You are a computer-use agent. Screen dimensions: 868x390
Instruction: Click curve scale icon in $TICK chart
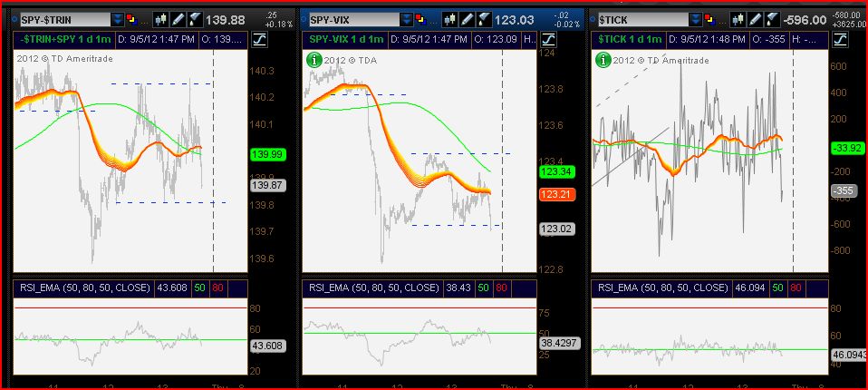[x=840, y=39]
